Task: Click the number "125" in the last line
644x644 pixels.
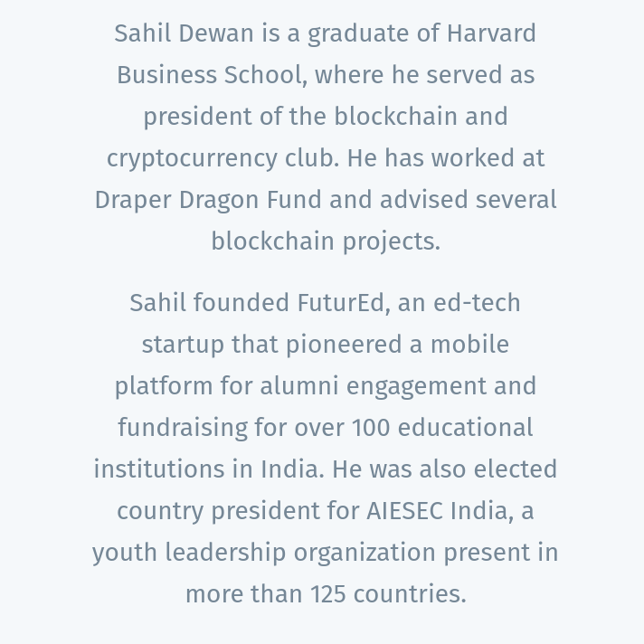Action: (327, 594)
